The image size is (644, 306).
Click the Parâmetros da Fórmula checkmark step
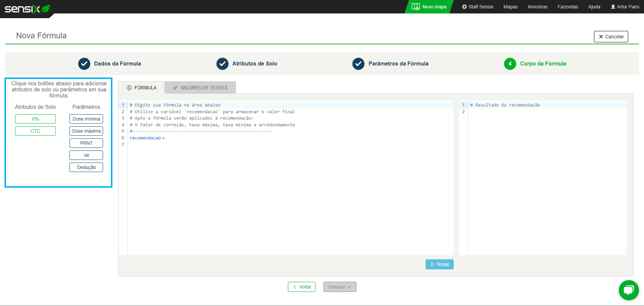click(x=358, y=64)
